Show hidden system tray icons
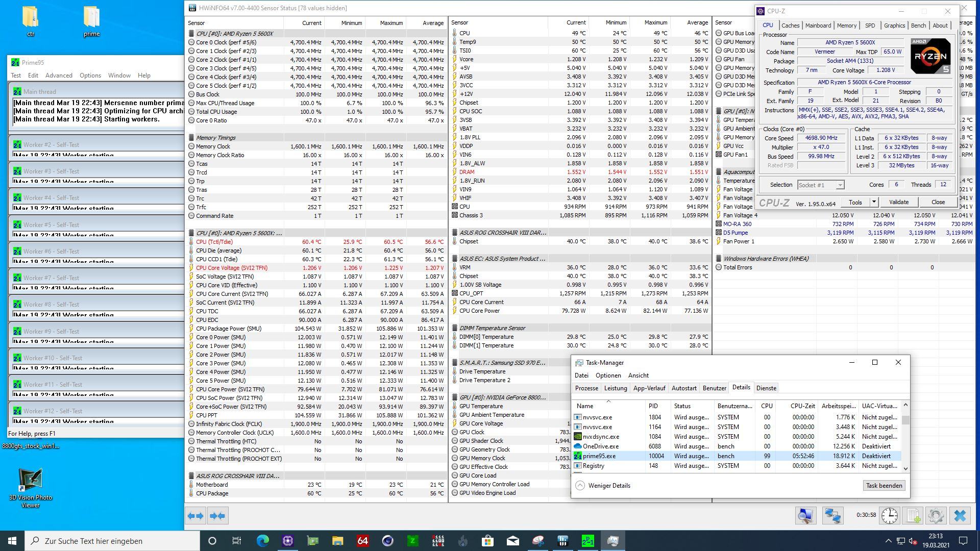The width and height of the screenshot is (980, 551). point(888,541)
